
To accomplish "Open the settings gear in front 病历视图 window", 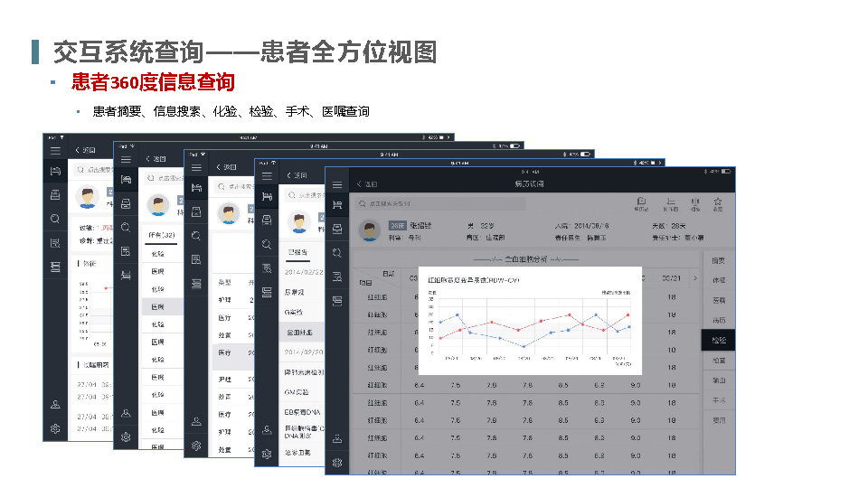I will (x=337, y=463).
